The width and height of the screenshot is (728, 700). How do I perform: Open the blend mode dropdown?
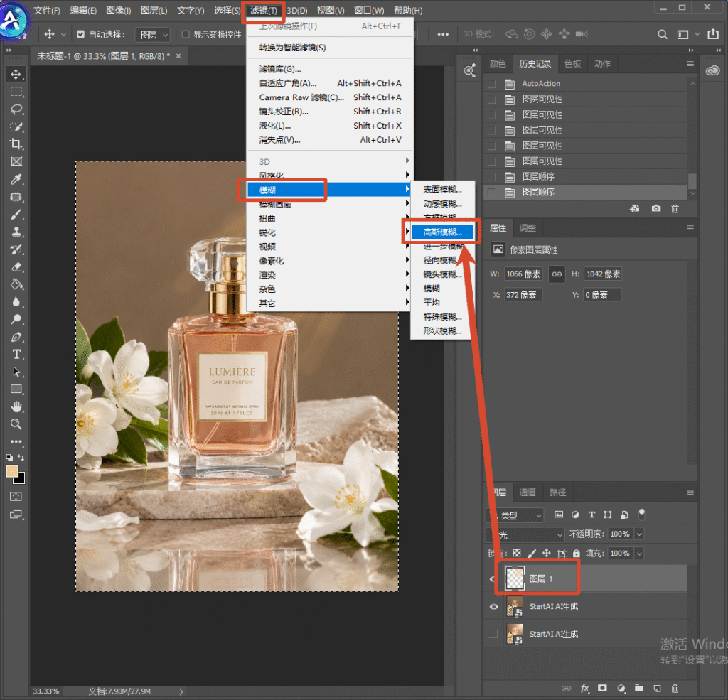[525, 534]
